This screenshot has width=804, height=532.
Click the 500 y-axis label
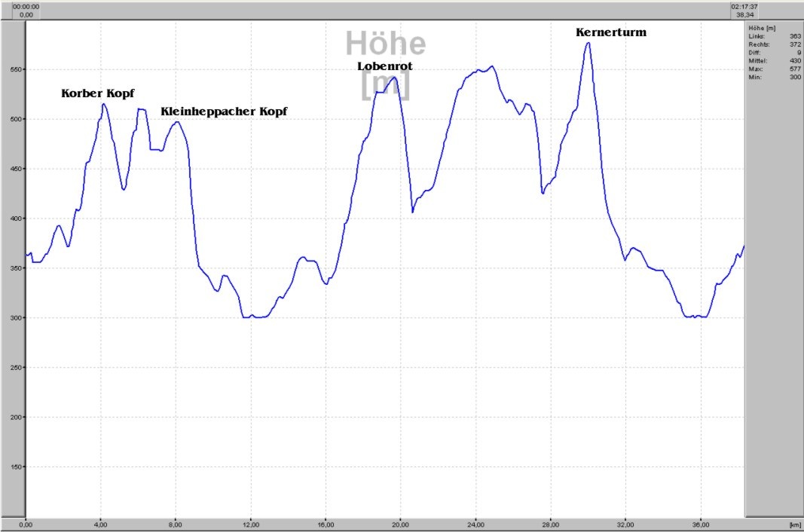click(x=15, y=120)
